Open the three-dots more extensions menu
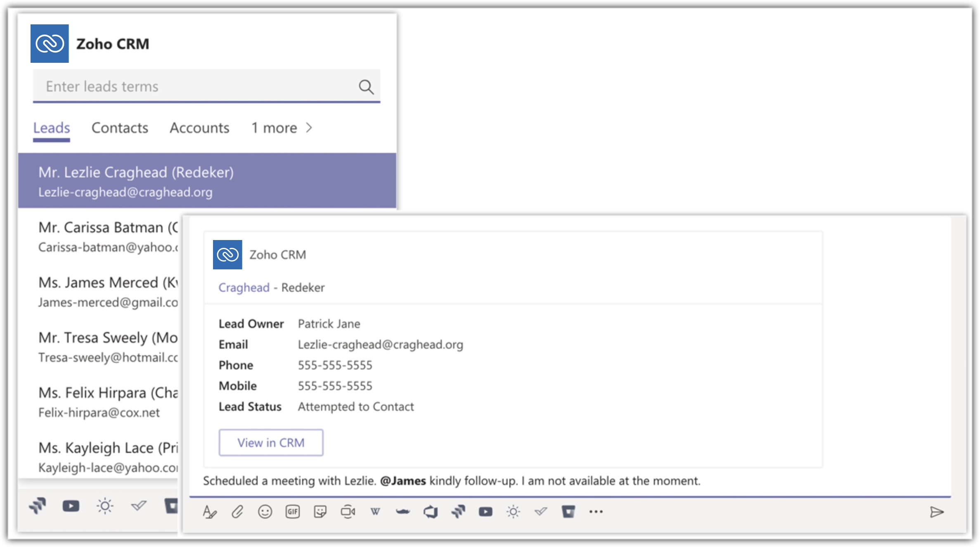 (x=596, y=512)
